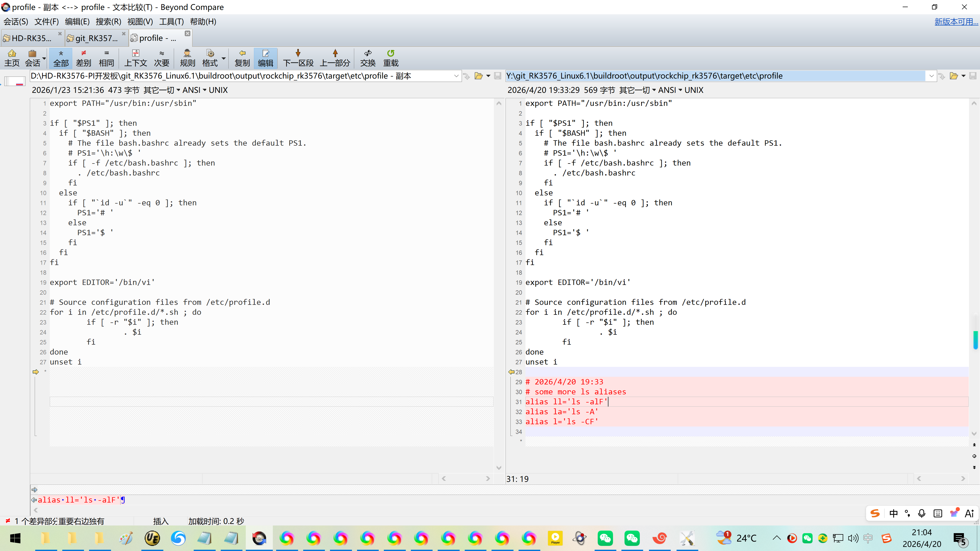Open the right pane's browse folder icon
980x551 pixels.
click(x=953, y=76)
